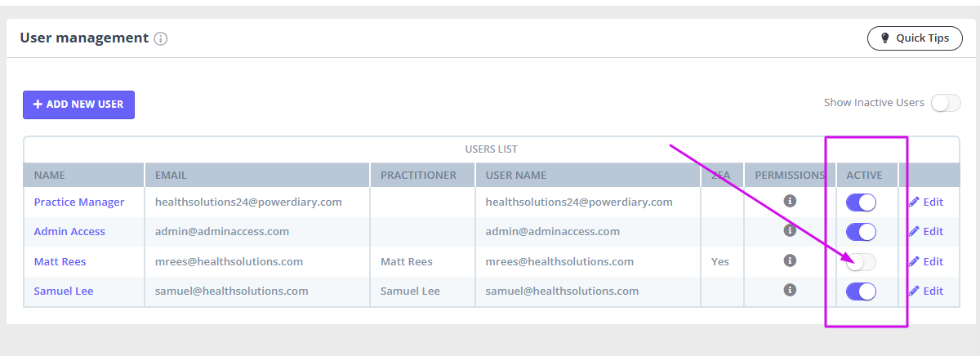Edit the Samuel Lee user entry
The image size is (980, 356).
click(925, 291)
